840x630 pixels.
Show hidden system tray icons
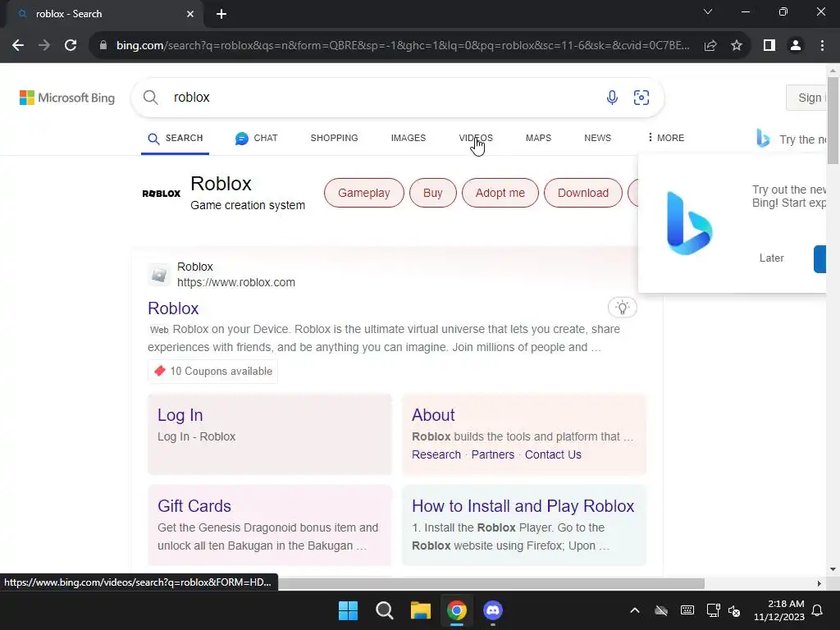(x=635, y=610)
